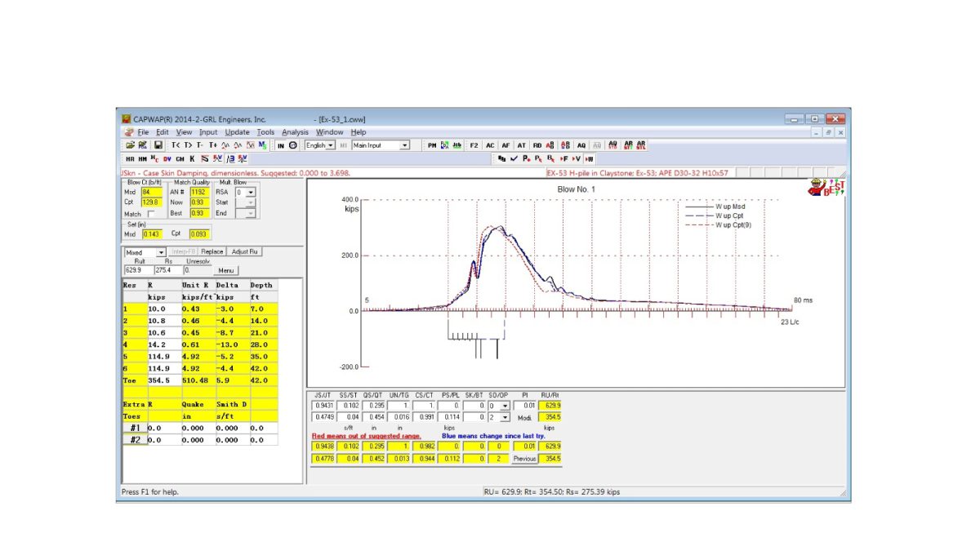
Task: Click the DV icon in second toolbar
Action: (x=167, y=159)
